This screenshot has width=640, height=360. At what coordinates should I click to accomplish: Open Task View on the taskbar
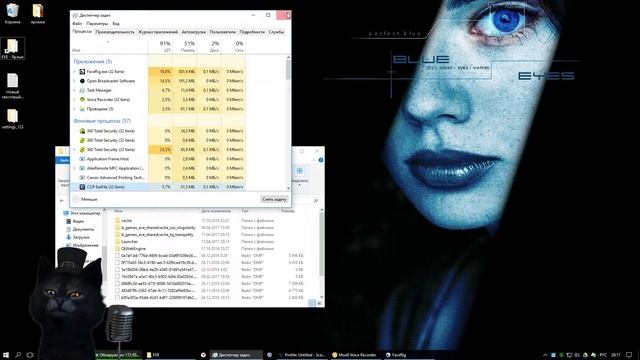coord(30,355)
